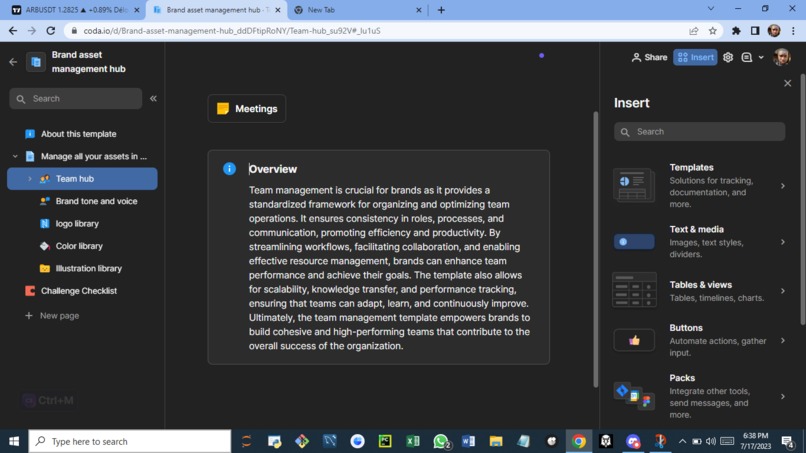Image resolution: width=806 pixels, height=453 pixels.
Task: Collapse the sidebar with double-chevron icon
Action: click(153, 98)
